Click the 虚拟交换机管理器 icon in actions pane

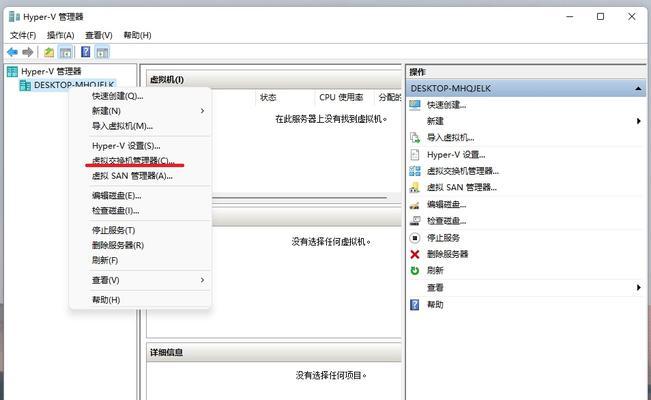point(415,171)
